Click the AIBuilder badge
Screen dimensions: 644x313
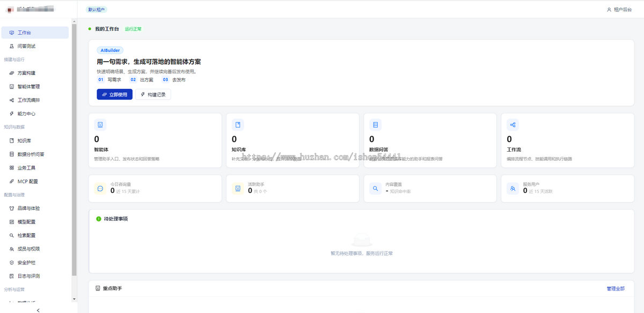[x=110, y=50]
